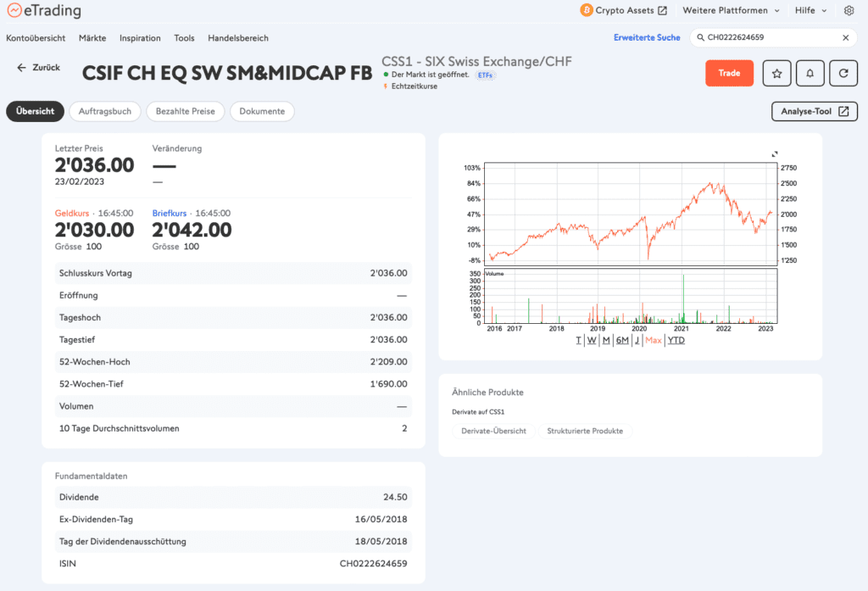Set chart range to J (year)
This screenshot has height=591, width=868.
click(637, 340)
